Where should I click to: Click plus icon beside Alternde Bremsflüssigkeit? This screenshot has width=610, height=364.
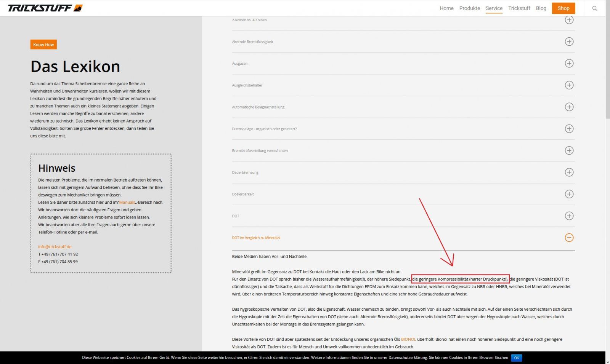click(x=569, y=42)
